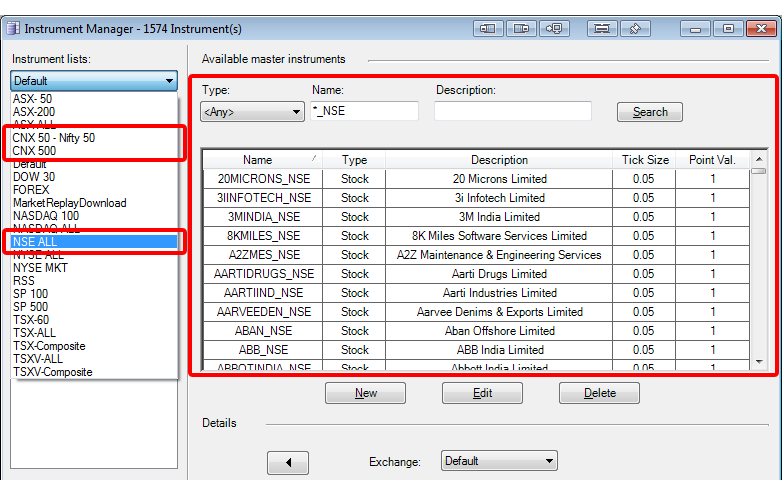Select the ABAN_NSE row
782x480 pixels.
tap(476, 330)
